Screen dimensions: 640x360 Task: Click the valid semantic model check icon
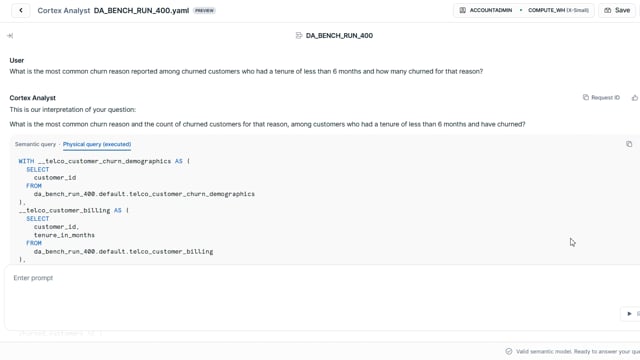point(509,351)
